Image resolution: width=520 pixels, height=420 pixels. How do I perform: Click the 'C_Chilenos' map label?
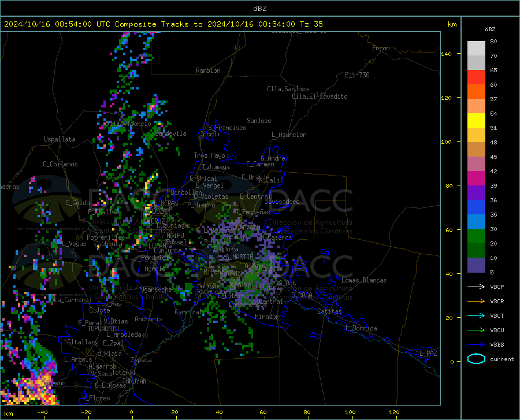point(60,164)
